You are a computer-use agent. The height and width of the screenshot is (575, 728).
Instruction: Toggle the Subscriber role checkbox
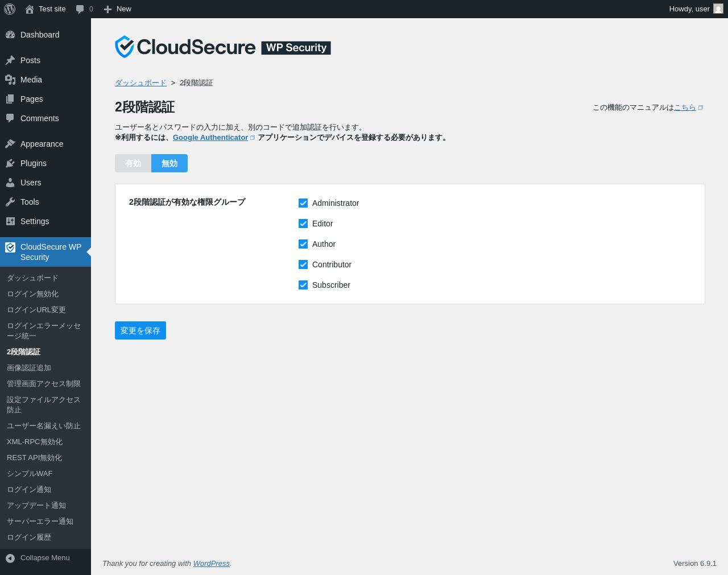(303, 285)
